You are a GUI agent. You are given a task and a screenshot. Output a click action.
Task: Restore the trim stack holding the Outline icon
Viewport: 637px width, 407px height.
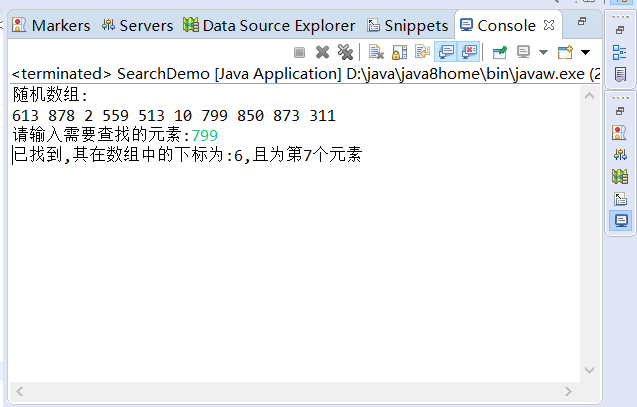point(620,30)
